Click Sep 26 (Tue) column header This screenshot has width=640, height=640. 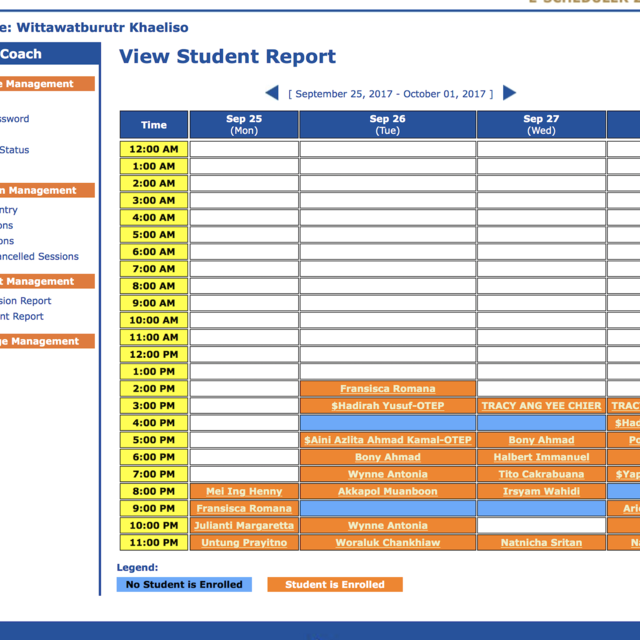pyautogui.click(x=387, y=124)
